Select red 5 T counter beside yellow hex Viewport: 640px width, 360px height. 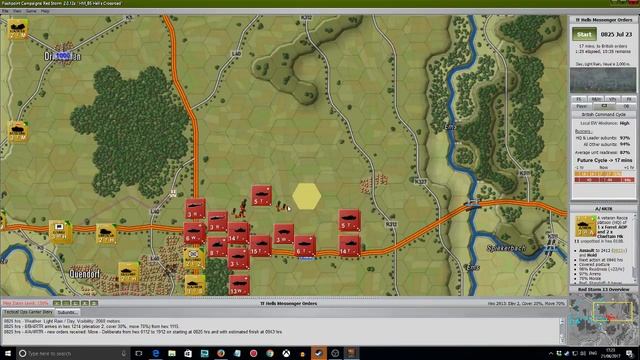[262, 196]
